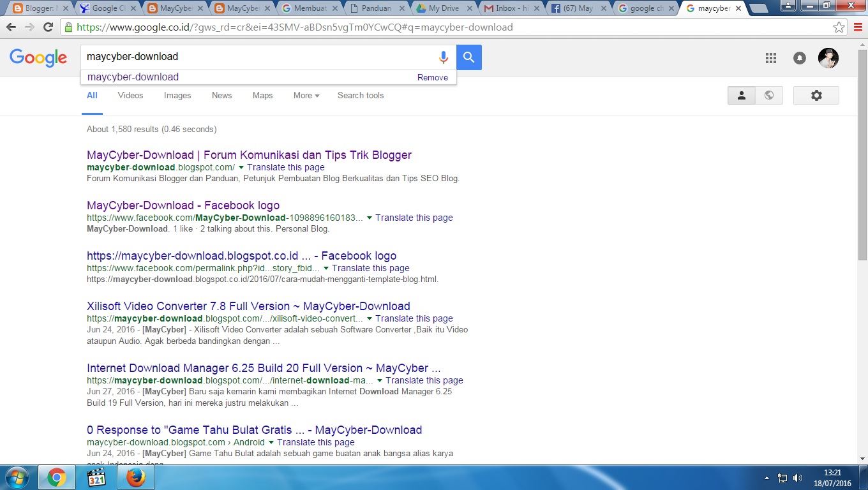This screenshot has width=868, height=490.
Task: Switch to the Membuat browser tab
Action: pos(309,8)
